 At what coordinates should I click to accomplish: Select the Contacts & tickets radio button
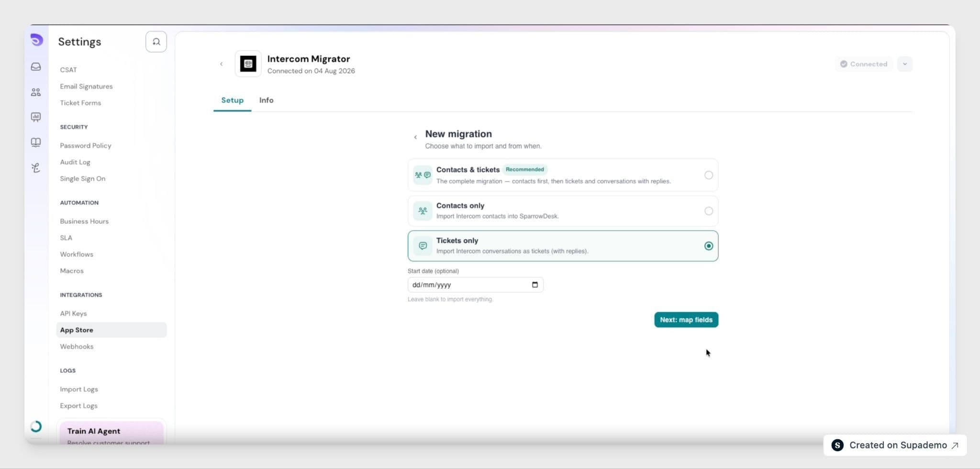709,175
